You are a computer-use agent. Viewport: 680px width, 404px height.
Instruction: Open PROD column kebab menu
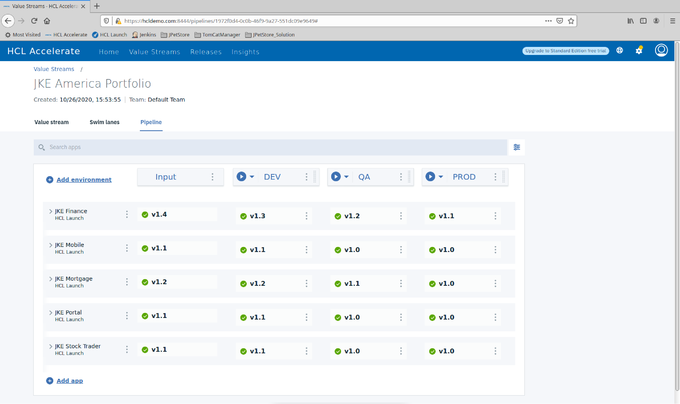pos(495,177)
